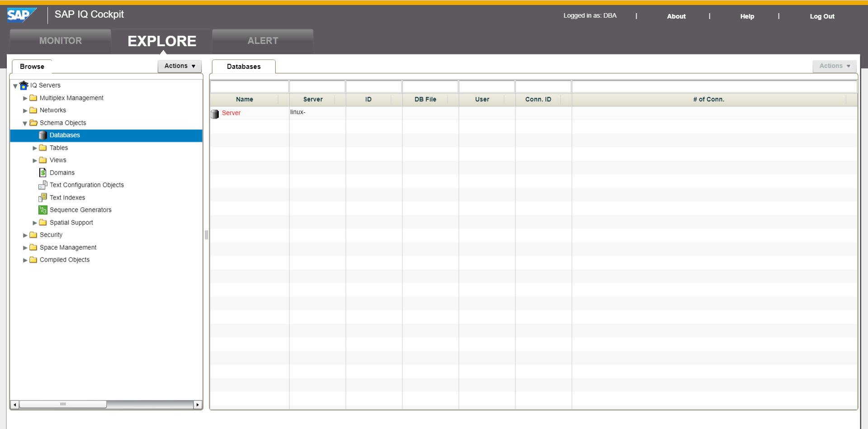Click the Conn. ID column filter field
The image size is (868, 429).
[x=543, y=86]
